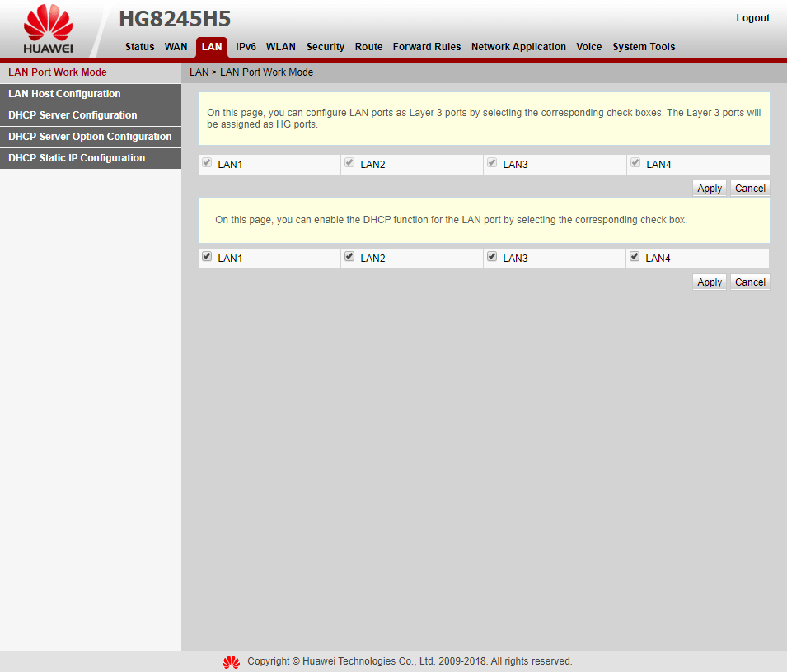Switch to the Status tab
787x672 pixels.
(x=139, y=47)
